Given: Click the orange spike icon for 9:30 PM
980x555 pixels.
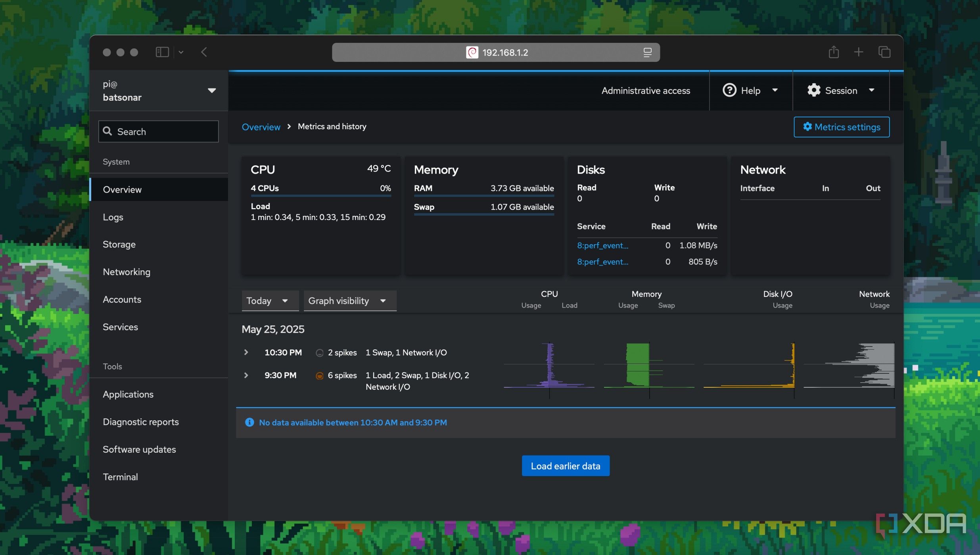Looking at the screenshot, I should pyautogui.click(x=319, y=375).
